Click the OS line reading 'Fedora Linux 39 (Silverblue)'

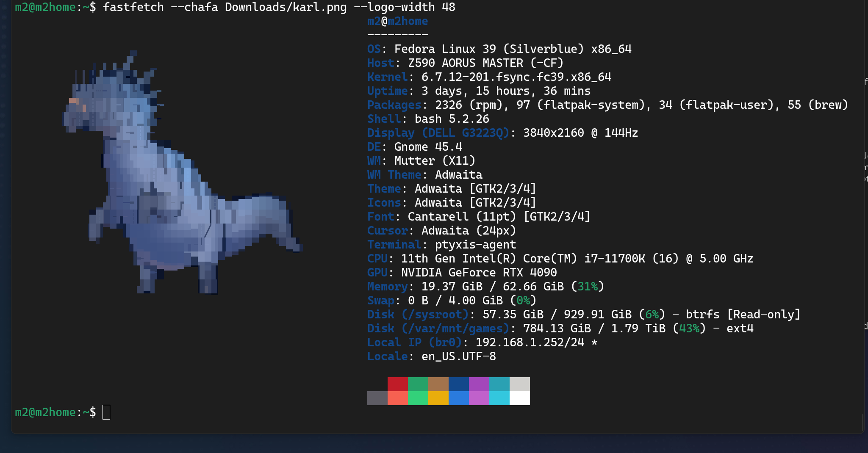(x=499, y=49)
